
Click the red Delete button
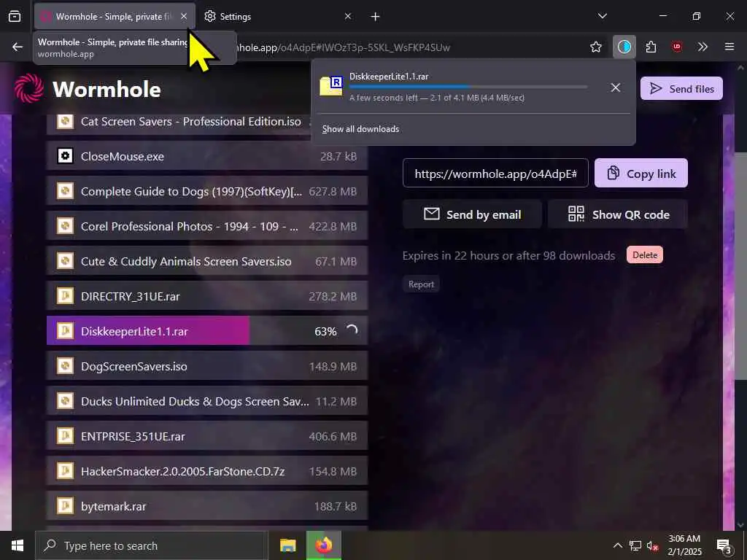[x=645, y=255]
